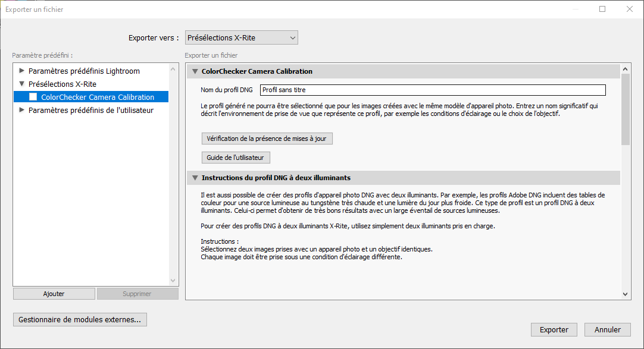Expand Paramètres prédéfinis Lightroom triangle
Image resolution: width=644 pixels, height=349 pixels.
click(22, 71)
